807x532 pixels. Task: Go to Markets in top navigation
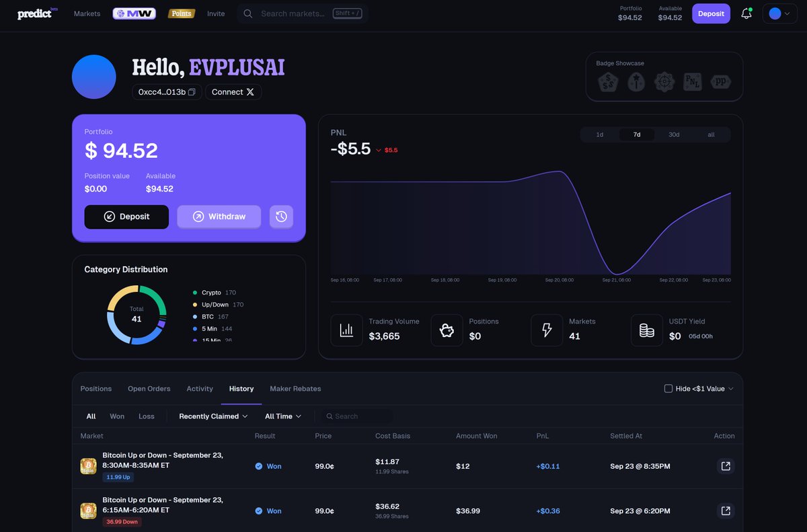click(x=87, y=13)
